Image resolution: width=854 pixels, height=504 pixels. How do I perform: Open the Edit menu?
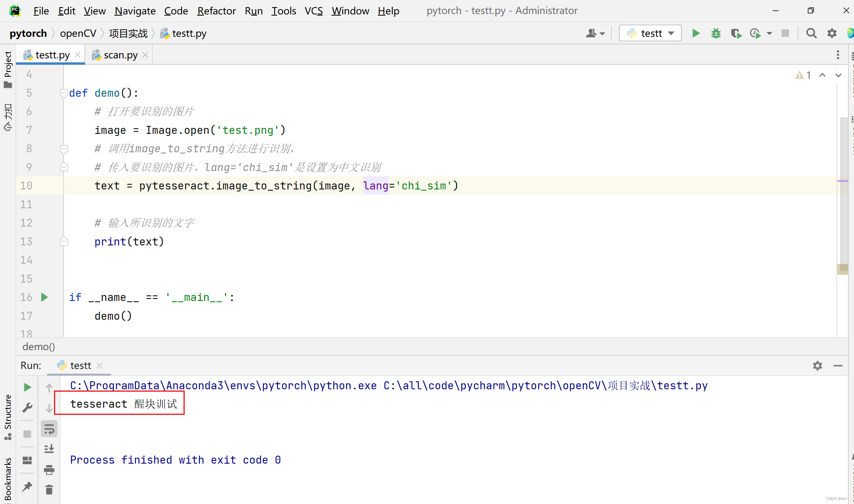tap(66, 11)
